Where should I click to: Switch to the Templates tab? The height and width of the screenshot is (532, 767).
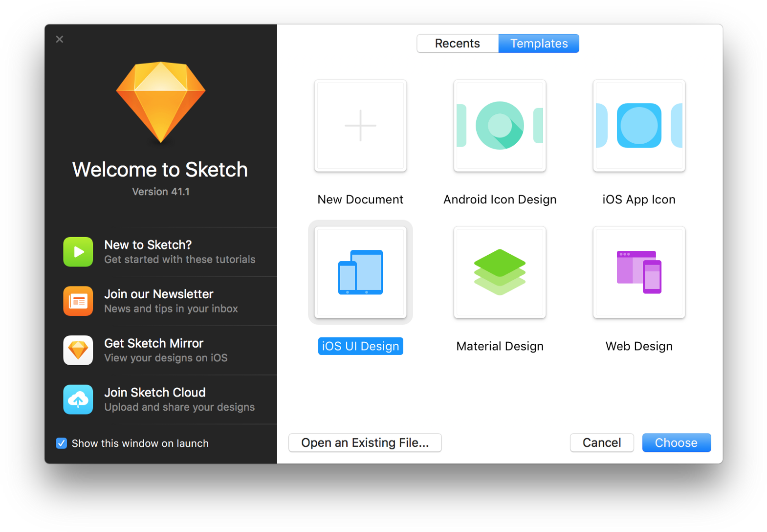tap(539, 44)
